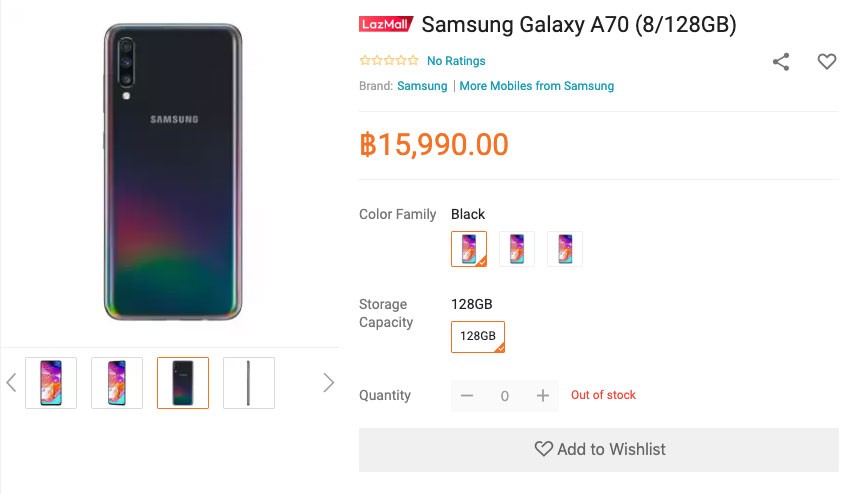Open the second phone thumbnail
This screenshot has width=856, height=494.
pos(117,383)
